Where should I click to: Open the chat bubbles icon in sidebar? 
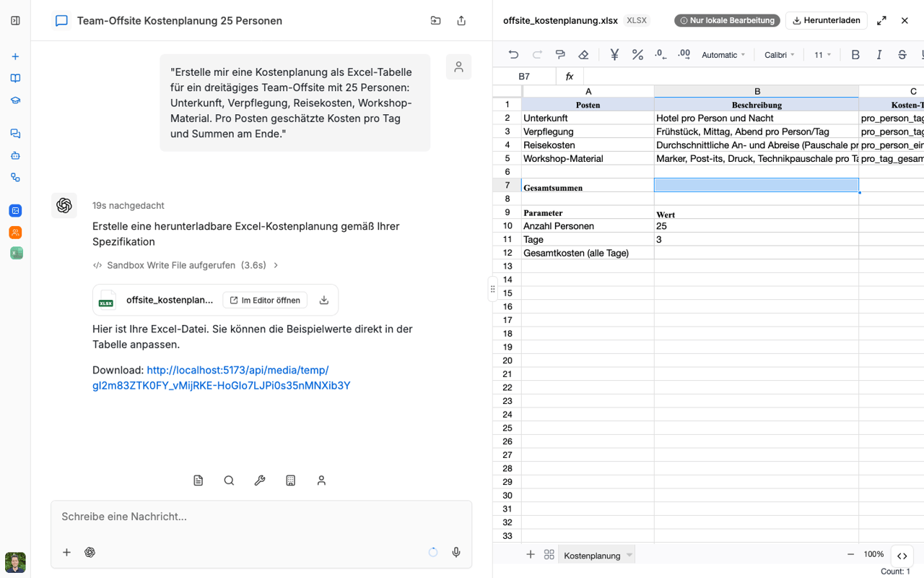click(15, 134)
